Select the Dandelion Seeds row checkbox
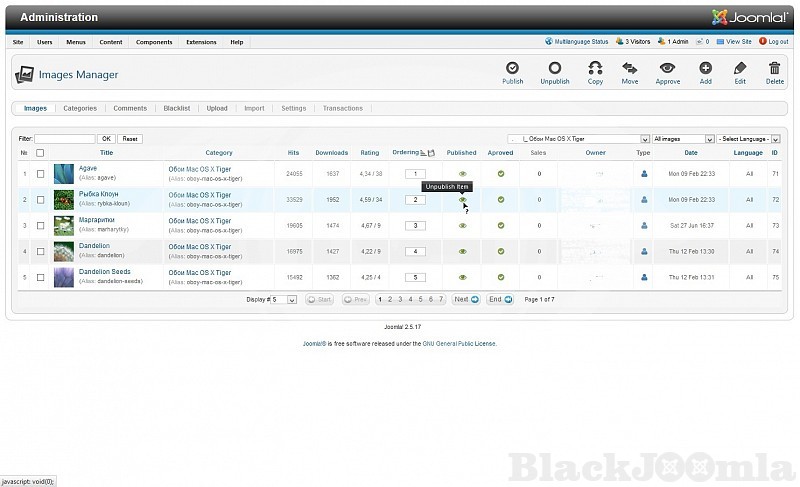Screen dimensions: 800x487 pyautogui.click(x=41, y=277)
